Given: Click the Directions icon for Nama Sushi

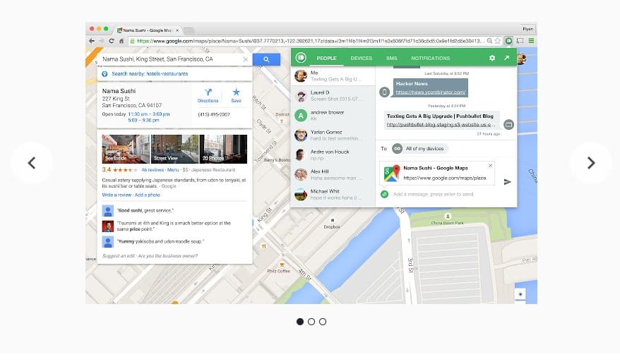Looking at the screenshot, I should [x=208, y=95].
